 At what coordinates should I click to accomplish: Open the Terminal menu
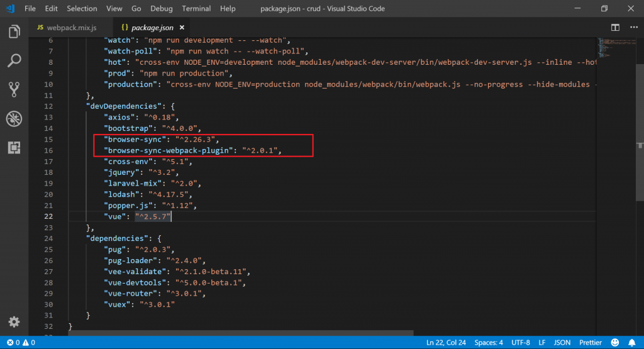196,8
